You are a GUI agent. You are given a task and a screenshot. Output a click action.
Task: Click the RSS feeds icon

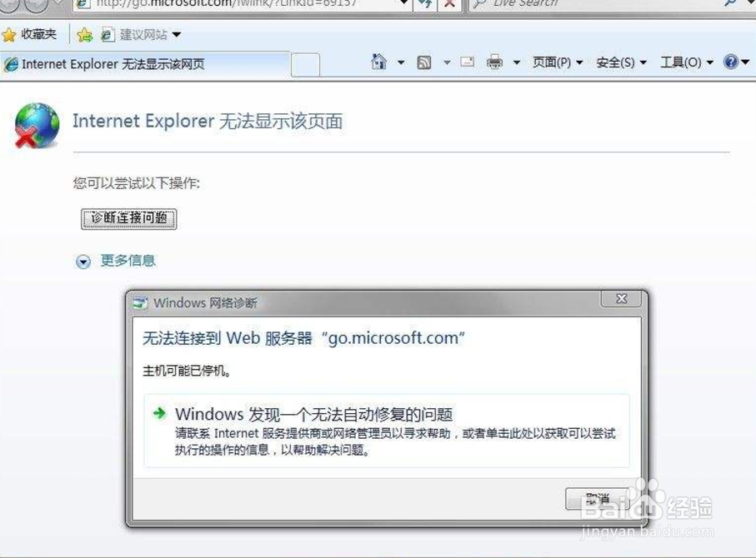pyautogui.click(x=423, y=62)
